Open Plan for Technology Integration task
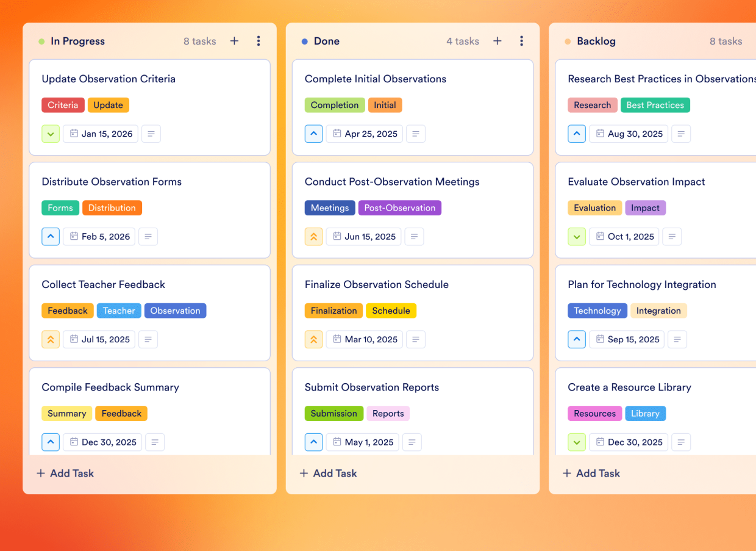756x551 pixels. [x=641, y=284]
